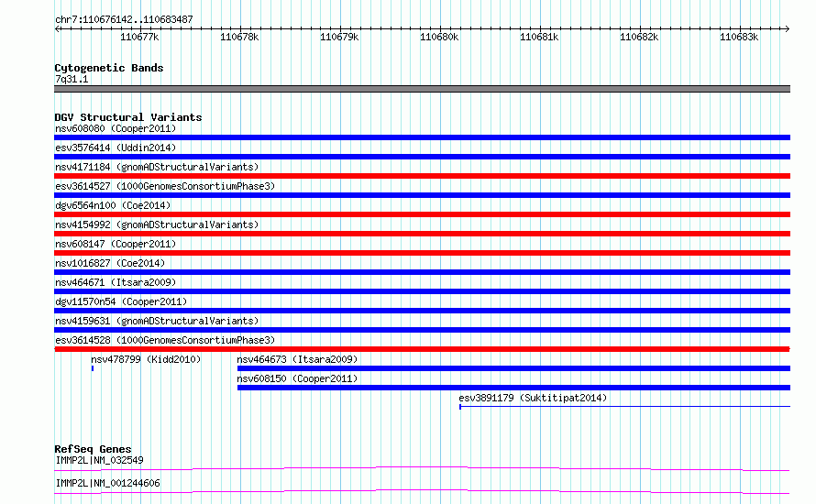Click the esv3576414 (Uddin2014) label
The width and height of the screenshot is (816, 504).
coord(116,148)
